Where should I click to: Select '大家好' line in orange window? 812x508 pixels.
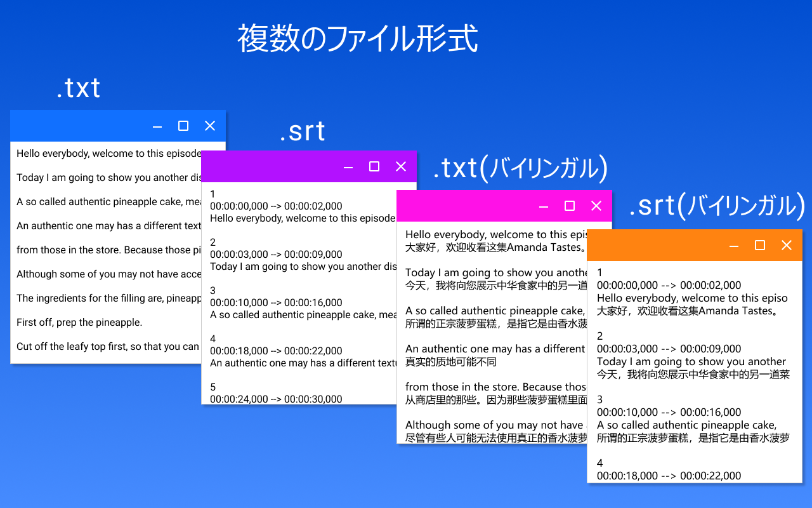click(x=688, y=311)
